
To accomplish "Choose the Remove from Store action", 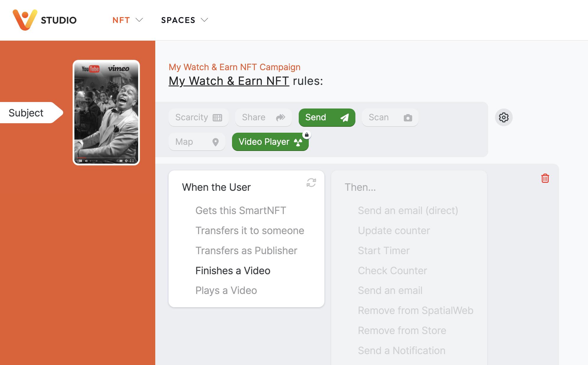I will pyautogui.click(x=402, y=331).
